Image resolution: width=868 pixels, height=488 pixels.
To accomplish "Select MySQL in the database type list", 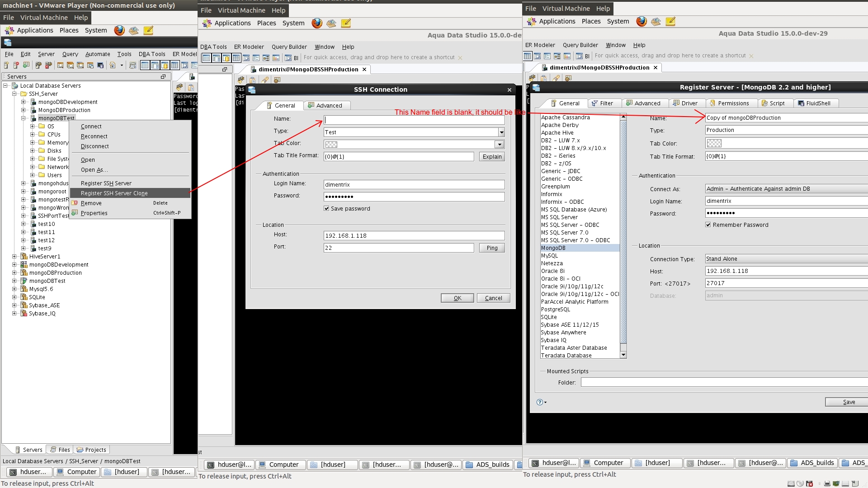I will click(x=580, y=256).
